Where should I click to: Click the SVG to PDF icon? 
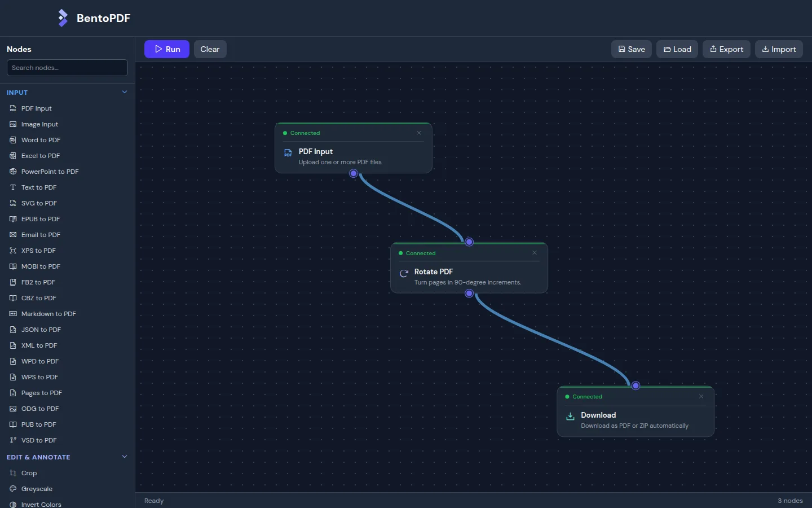pos(13,203)
